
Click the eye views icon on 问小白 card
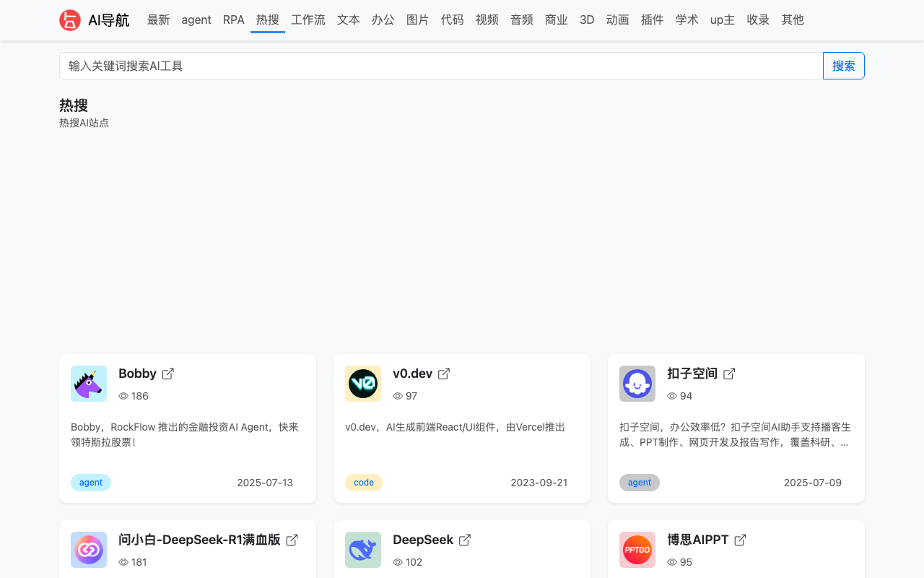pyautogui.click(x=123, y=562)
